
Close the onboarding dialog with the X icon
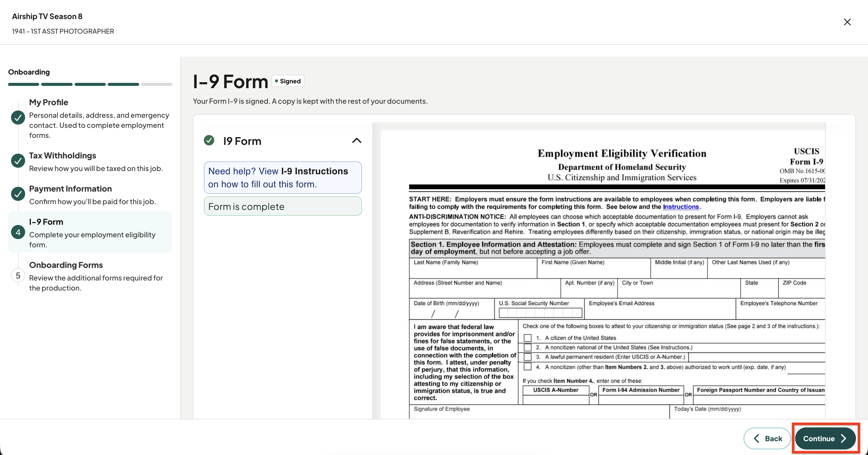[847, 22]
